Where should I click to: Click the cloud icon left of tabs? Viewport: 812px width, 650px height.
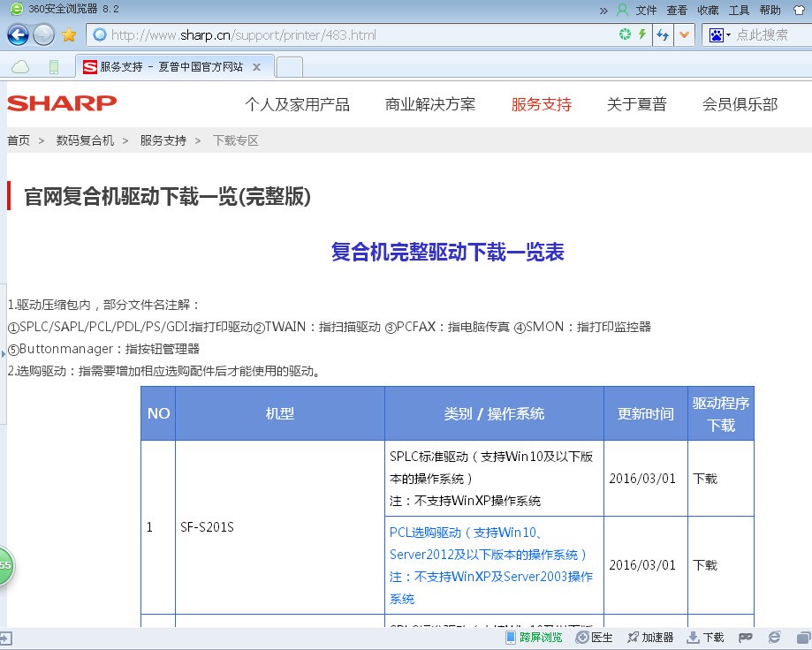(20, 67)
